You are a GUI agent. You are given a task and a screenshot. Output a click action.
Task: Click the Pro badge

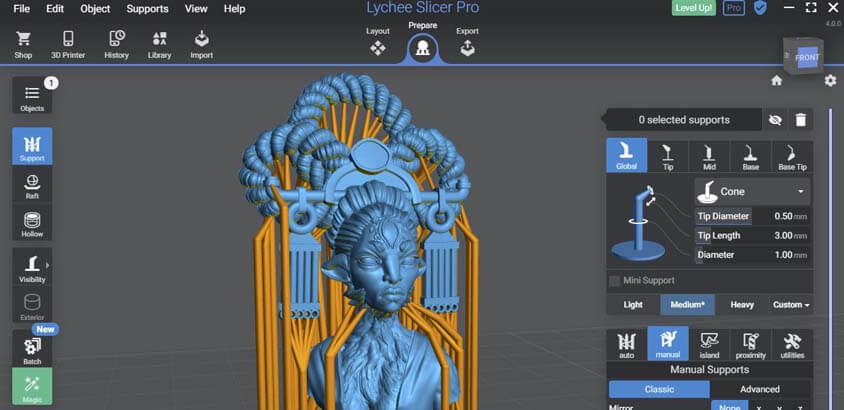[734, 8]
